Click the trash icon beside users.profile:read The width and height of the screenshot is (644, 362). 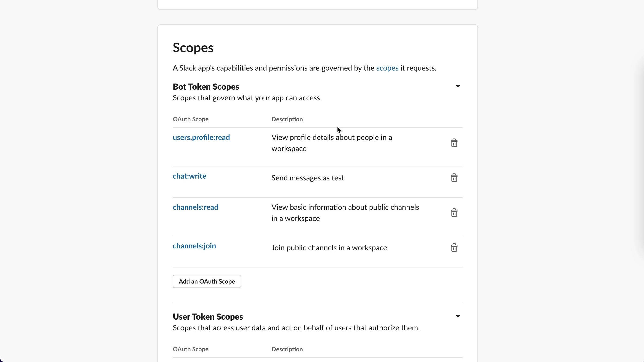pos(454,142)
